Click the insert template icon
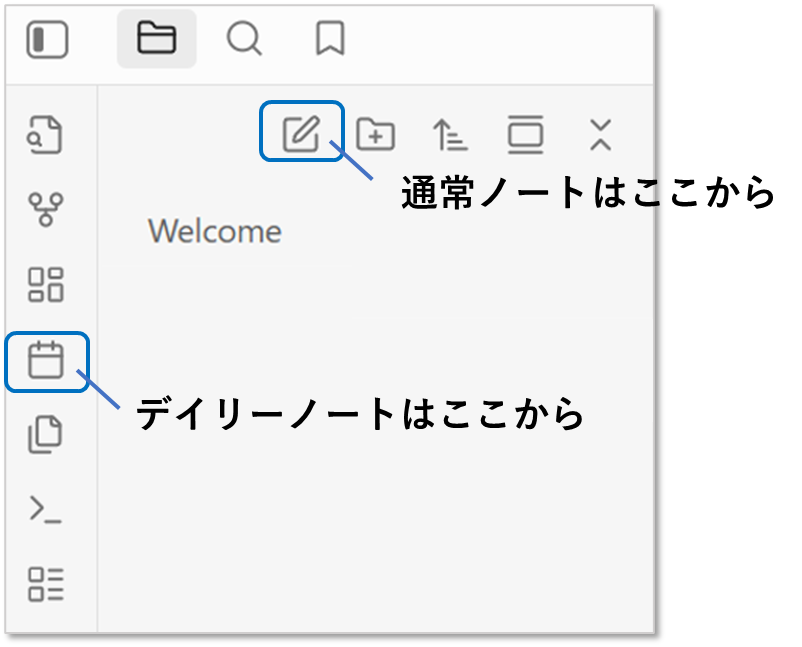The height and width of the screenshot is (647, 802). click(46, 435)
